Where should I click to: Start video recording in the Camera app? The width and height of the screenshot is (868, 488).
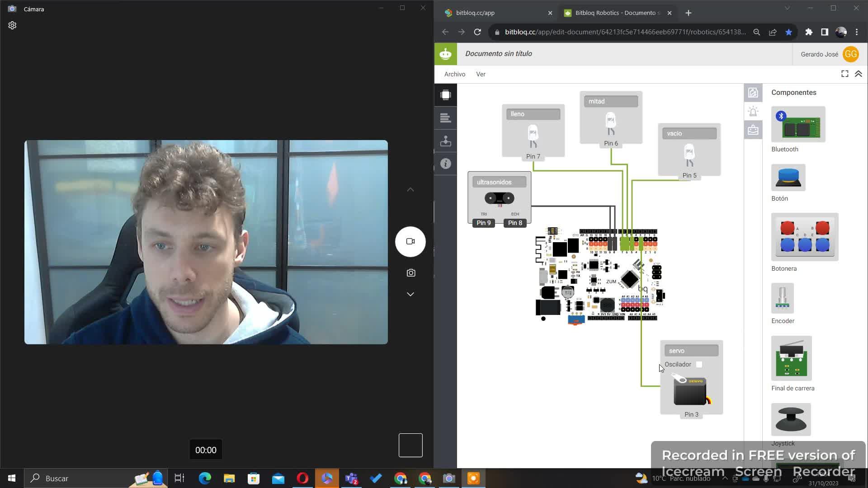pyautogui.click(x=410, y=242)
